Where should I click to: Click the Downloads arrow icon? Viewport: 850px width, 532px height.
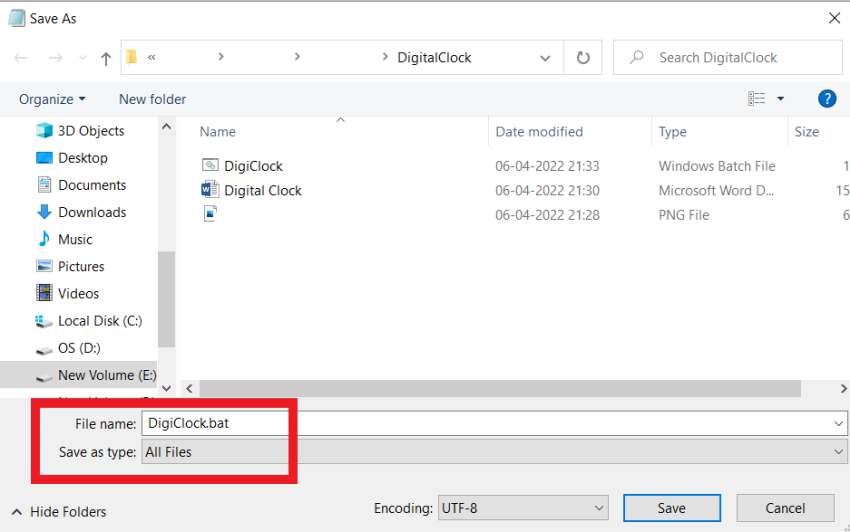[44, 211]
